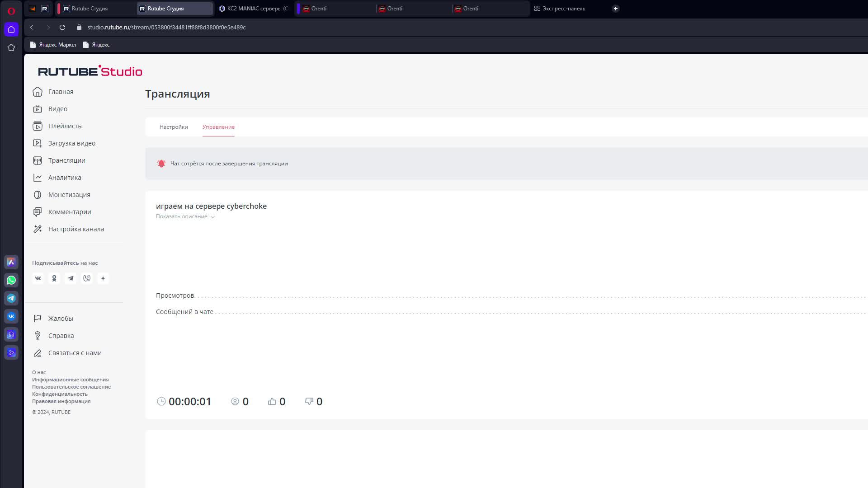This screenshot has width=868, height=488.
Task: Click the thumbs up likes icon
Action: tap(272, 401)
